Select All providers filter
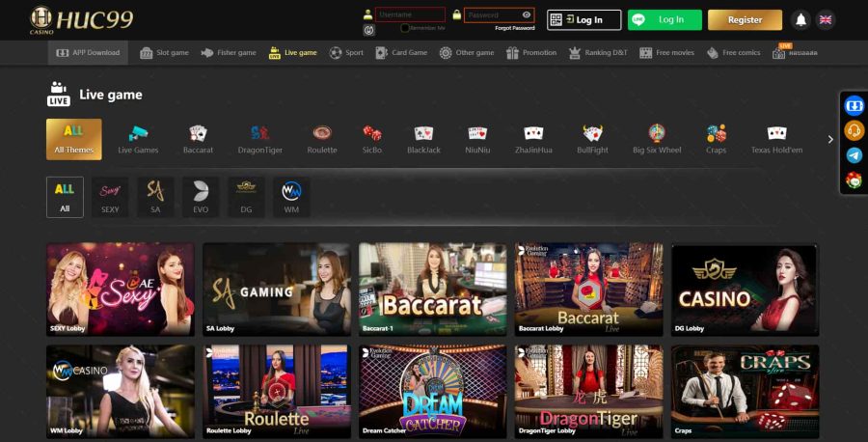Viewport: 868px width, 442px height. click(x=65, y=197)
